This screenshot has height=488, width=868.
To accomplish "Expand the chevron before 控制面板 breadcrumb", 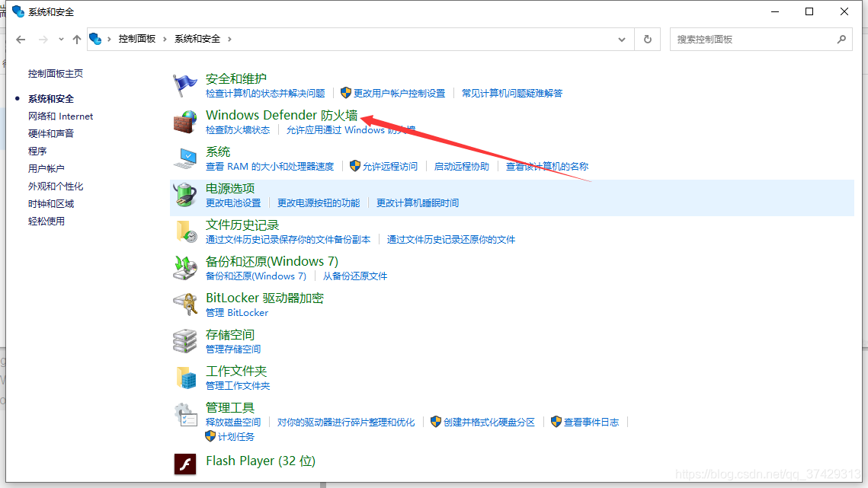I will pos(109,39).
